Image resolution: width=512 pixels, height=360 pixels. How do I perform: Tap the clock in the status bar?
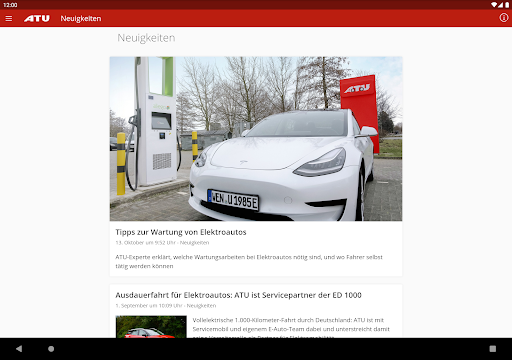coord(10,5)
